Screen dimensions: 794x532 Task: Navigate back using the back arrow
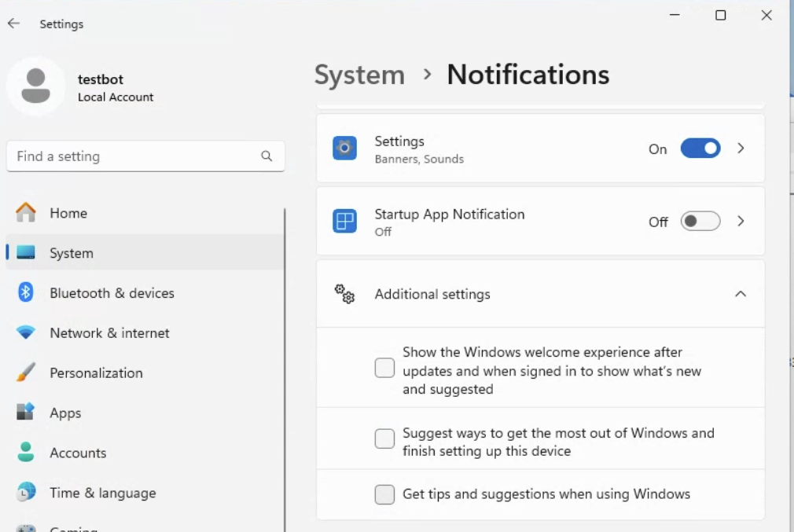coord(13,23)
